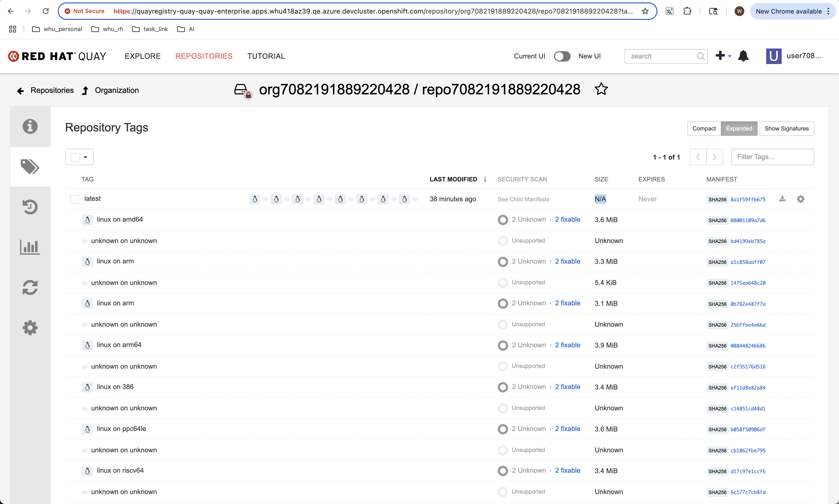Toggle the Current UI / New UI switch

(562, 56)
